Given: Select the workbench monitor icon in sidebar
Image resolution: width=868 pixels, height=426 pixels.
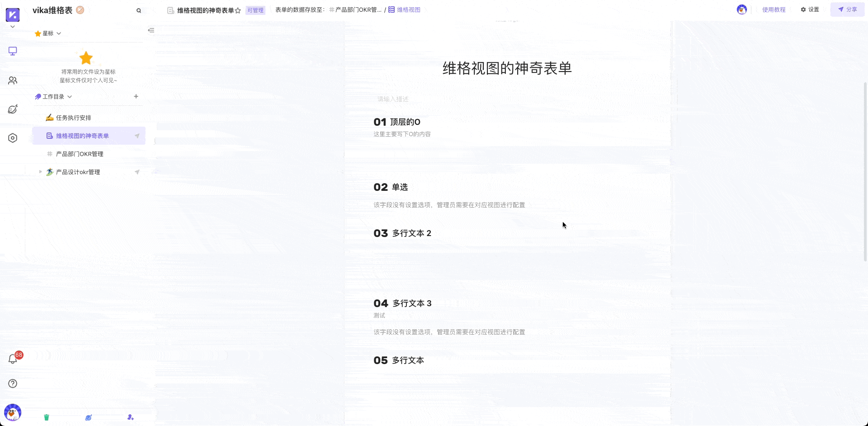Looking at the screenshot, I should click(x=12, y=51).
